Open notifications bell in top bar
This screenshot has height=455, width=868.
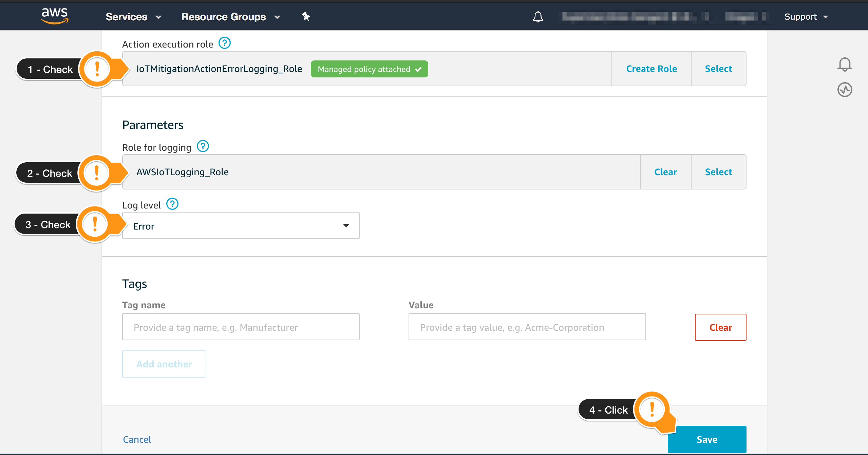[x=538, y=17]
